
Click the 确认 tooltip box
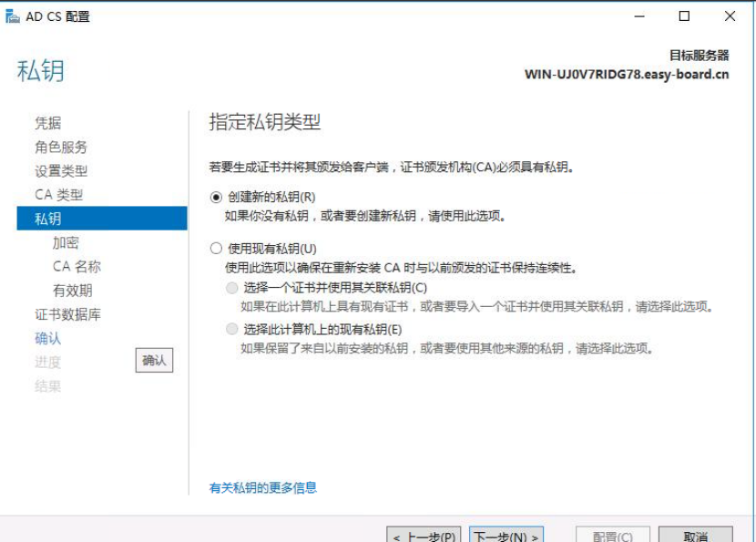point(154,360)
